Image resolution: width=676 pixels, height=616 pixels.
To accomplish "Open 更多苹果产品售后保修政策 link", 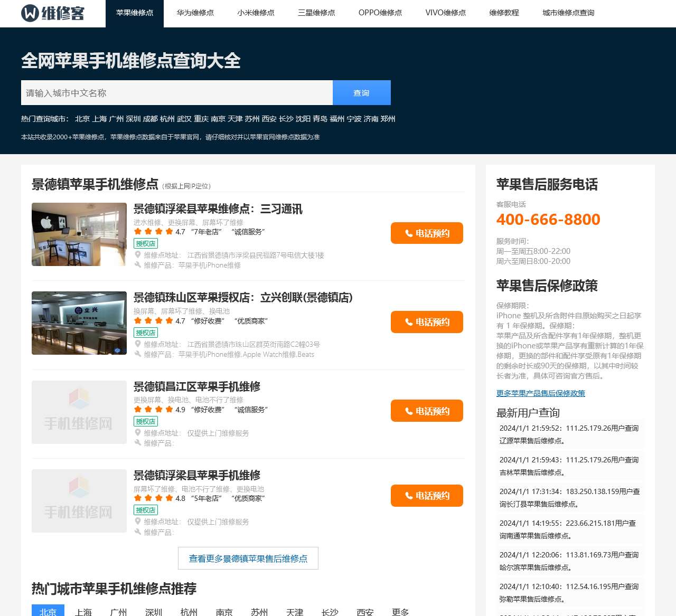I will pyautogui.click(x=540, y=393).
